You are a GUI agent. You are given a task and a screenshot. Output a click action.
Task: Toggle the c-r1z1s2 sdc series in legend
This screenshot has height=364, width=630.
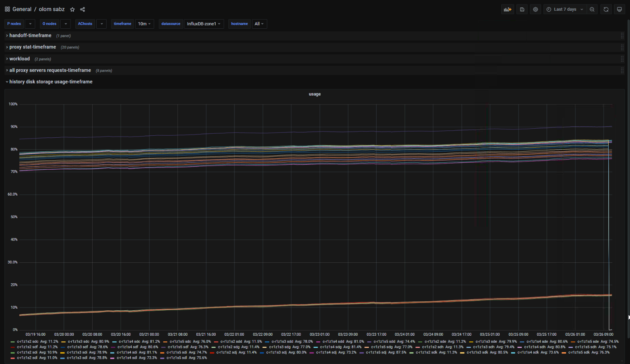[28, 341]
